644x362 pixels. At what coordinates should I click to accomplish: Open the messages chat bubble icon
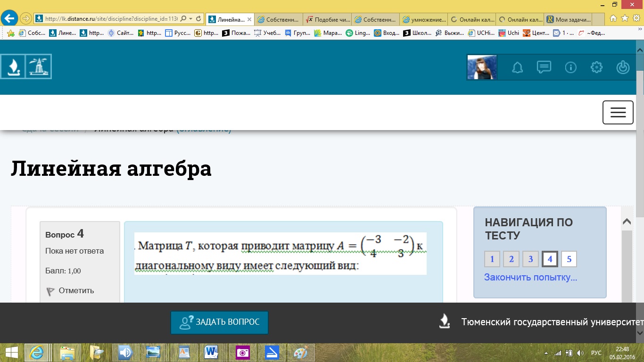click(x=544, y=67)
